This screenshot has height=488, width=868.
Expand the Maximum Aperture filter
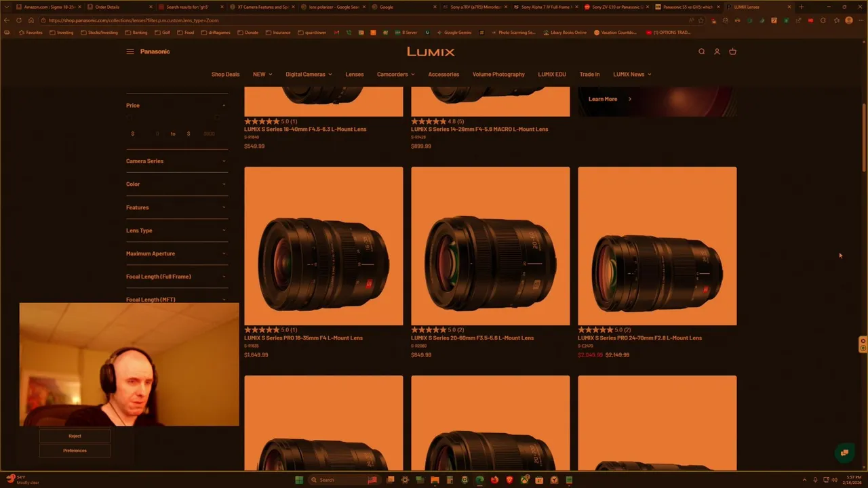click(176, 253)
